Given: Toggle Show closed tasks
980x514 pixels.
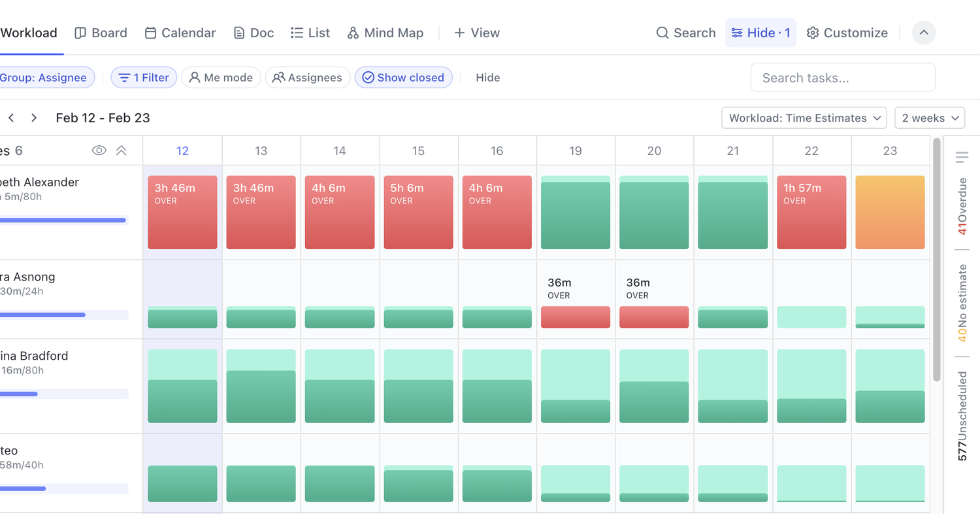Looking at the screenshot, I should click(x=403, y=77).
